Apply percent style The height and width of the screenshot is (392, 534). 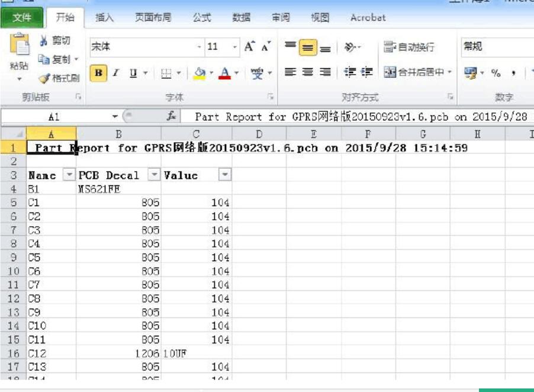pos(496,73)
